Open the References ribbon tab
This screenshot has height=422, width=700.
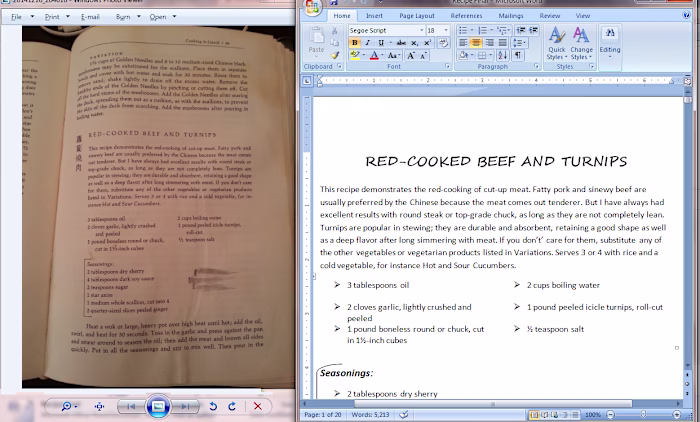(466, 16)
